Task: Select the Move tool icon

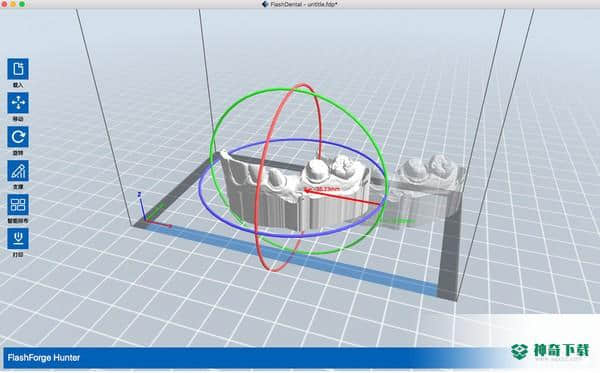Action: click(18, 103)
